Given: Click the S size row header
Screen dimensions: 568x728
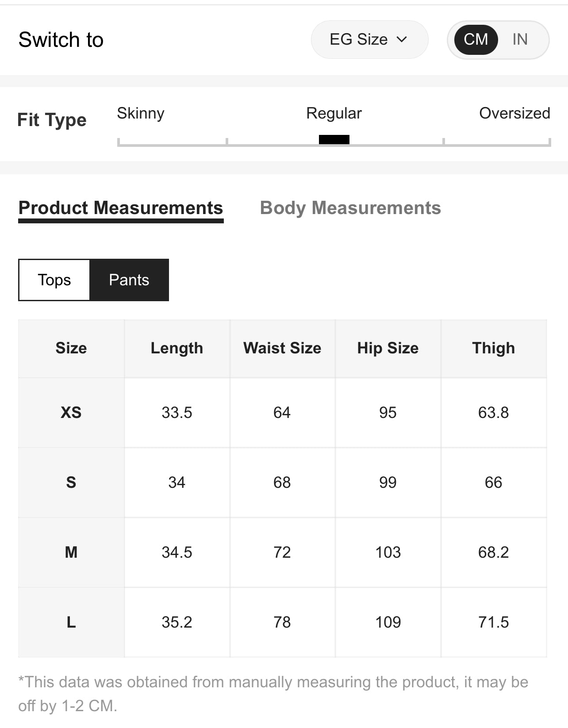Looking at the screenshot, I should tap(71, 483).
